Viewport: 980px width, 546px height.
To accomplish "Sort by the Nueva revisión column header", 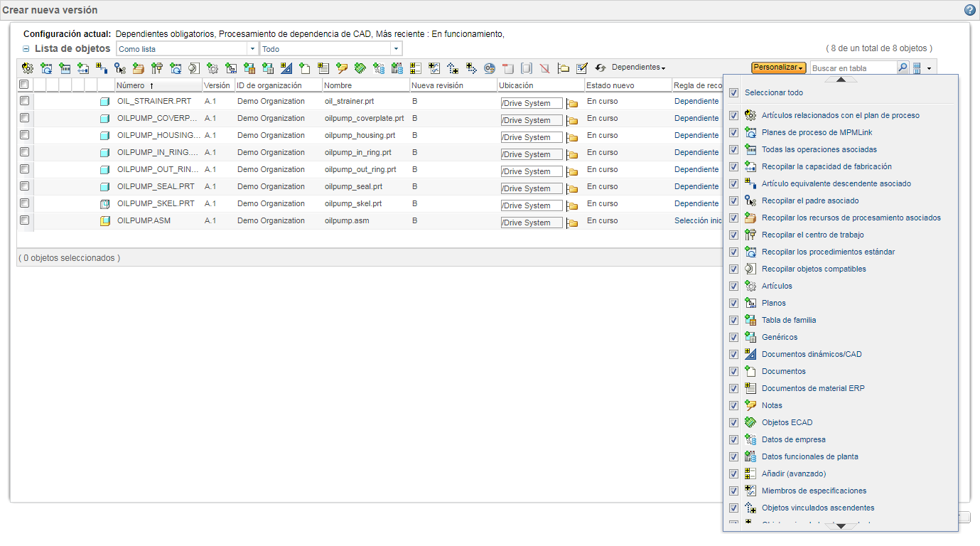I will [453, 85].
